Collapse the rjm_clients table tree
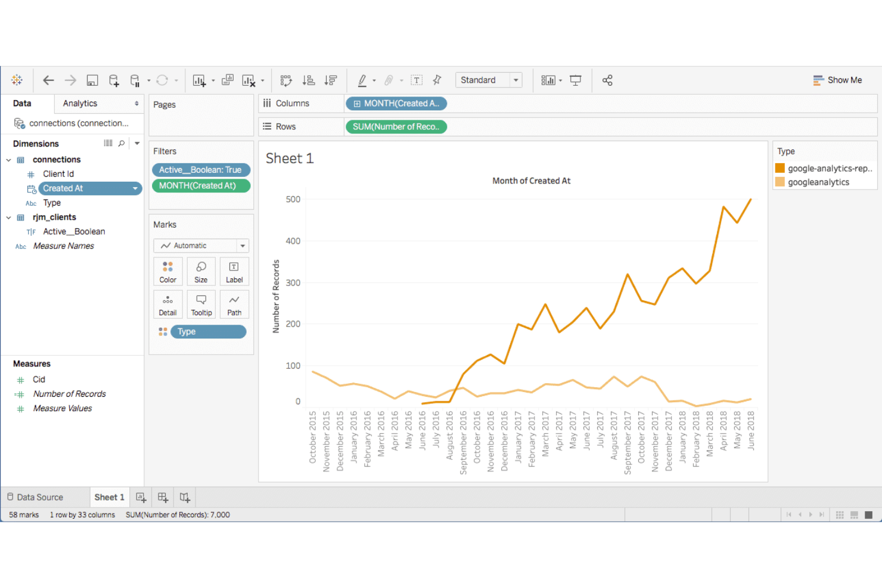882x588 pixels. (8, 217)
